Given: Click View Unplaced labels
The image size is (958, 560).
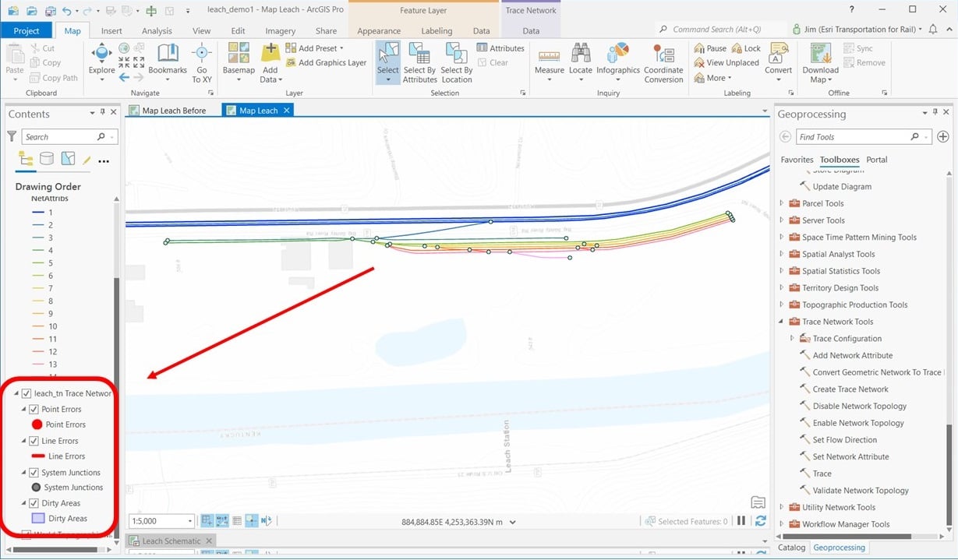Looking at the screenshot, I should pyautogui.click(x=726, y=63).
